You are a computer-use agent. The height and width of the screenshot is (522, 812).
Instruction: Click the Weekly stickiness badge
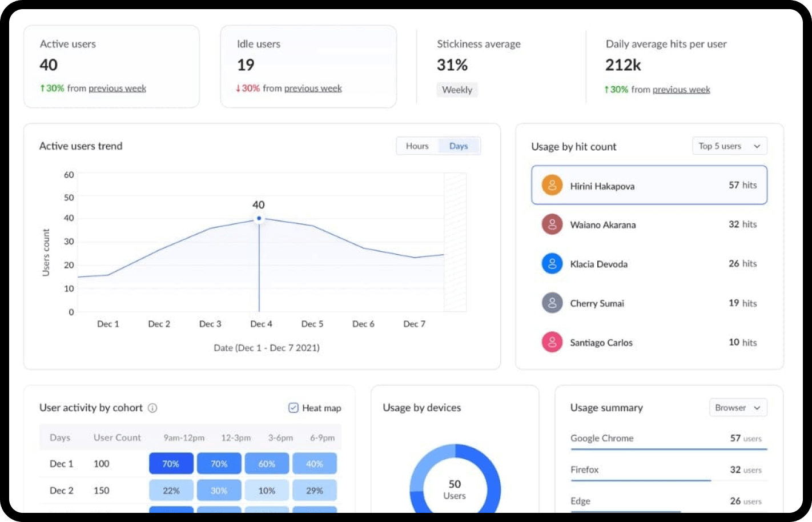coord(457,90)
